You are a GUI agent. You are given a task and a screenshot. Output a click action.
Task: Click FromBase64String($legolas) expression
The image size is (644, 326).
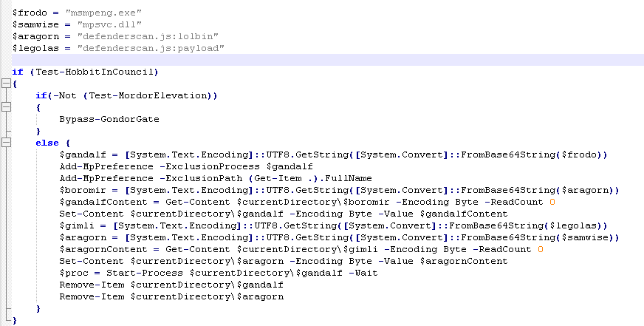click(525, 225)
